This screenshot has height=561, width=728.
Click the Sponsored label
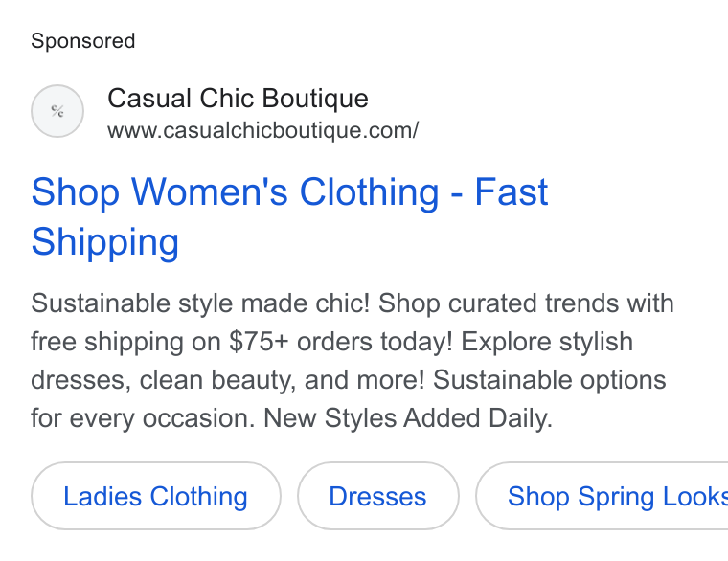coord(82,41)
